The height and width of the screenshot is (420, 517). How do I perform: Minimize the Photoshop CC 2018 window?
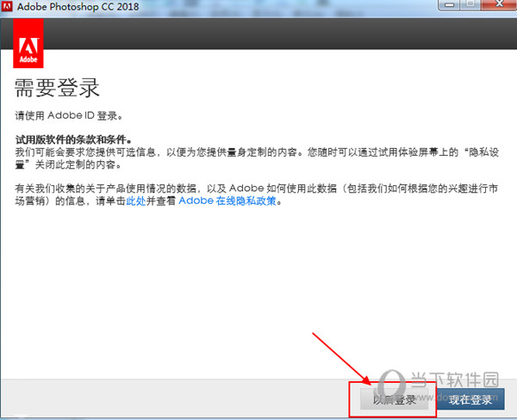point(450,4)
